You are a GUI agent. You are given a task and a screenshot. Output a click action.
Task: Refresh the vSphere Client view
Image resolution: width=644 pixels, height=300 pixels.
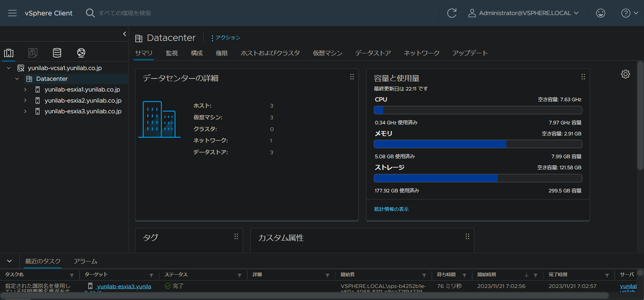click(x=452, y=13)
